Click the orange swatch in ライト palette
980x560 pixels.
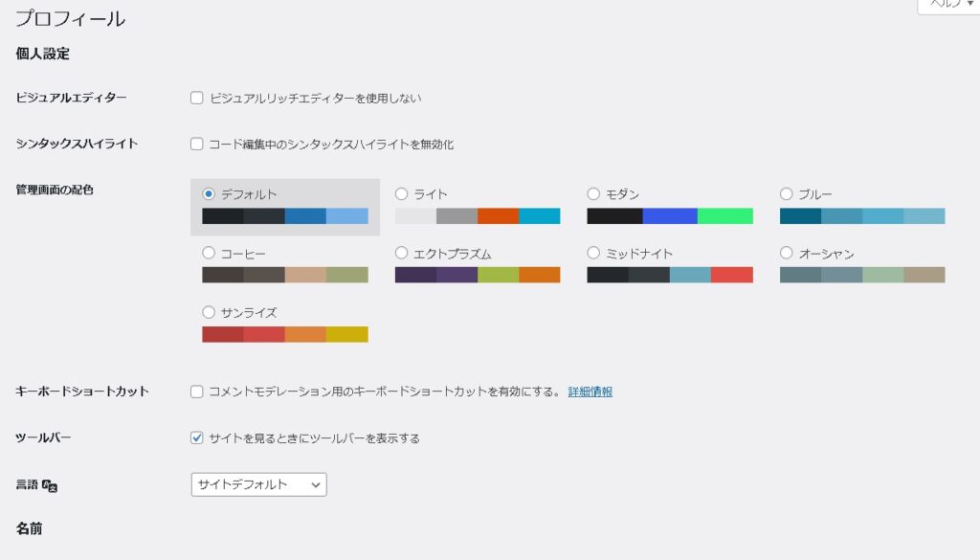498,216
